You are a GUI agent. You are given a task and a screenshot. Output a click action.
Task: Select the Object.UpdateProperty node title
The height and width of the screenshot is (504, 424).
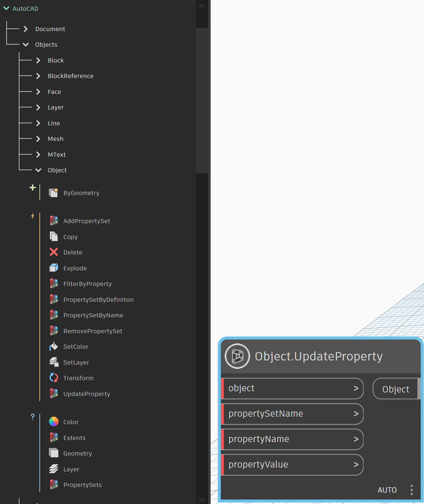(x=319, y=356)
